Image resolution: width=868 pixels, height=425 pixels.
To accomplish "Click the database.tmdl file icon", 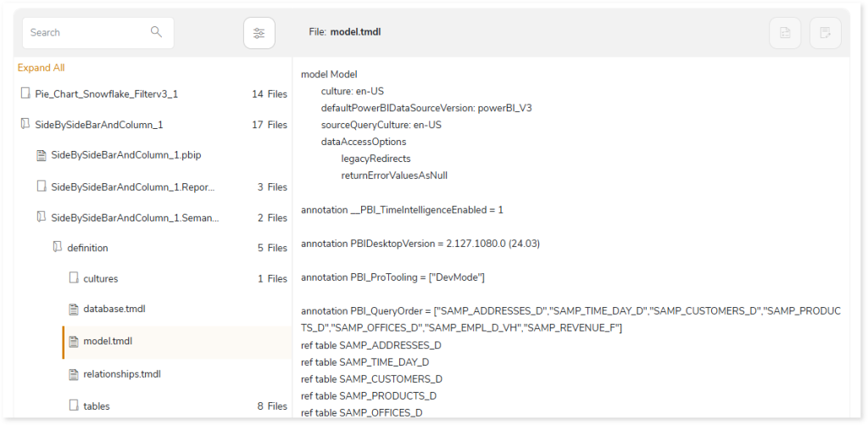I will point(74,309).
